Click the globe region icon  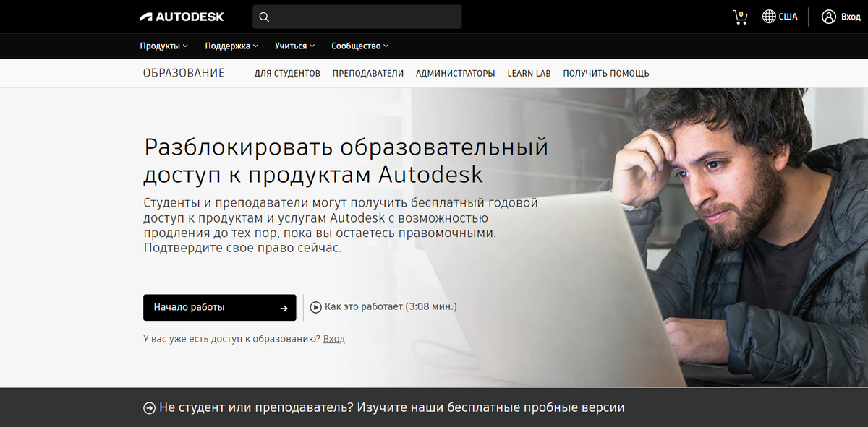coord(769,17)
